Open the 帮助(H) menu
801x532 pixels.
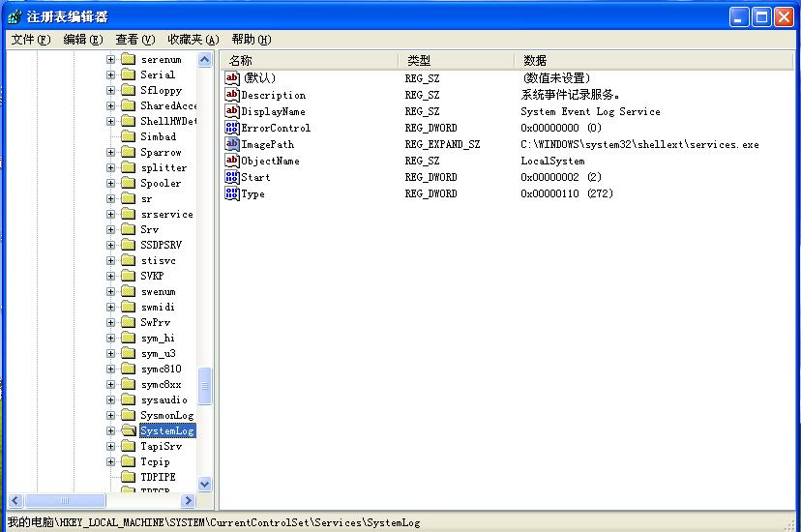point(251,40)
